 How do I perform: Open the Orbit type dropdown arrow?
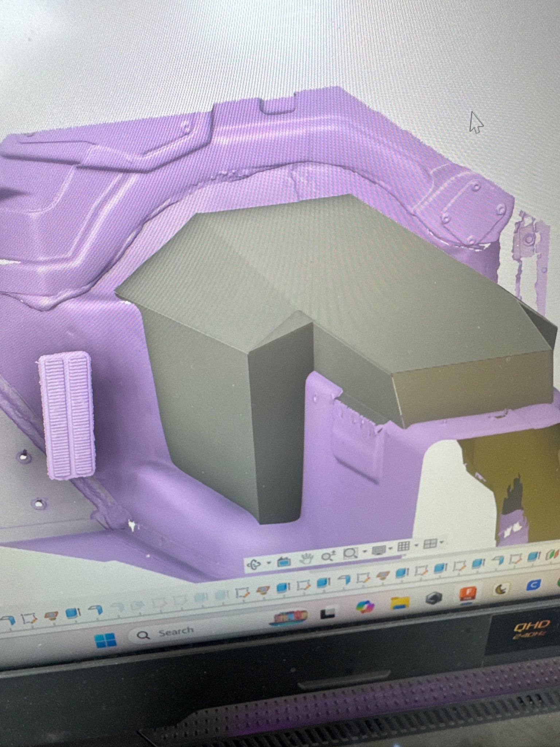coord(268,563)
